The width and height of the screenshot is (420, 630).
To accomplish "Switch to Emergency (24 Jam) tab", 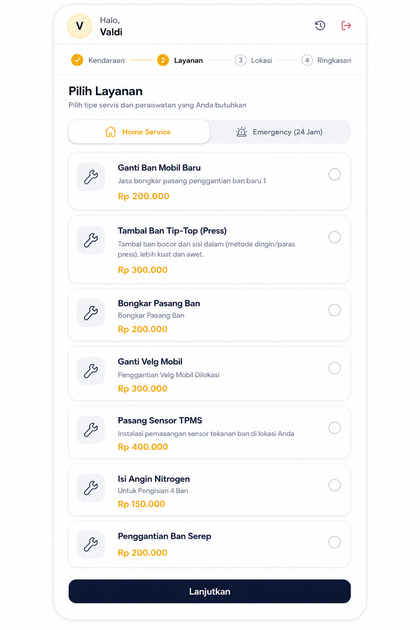I will click(x=280, y=132).
